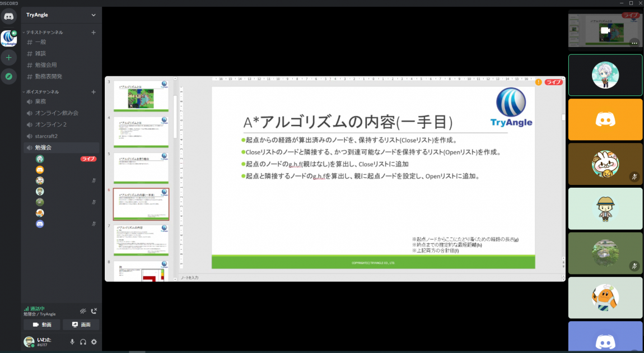Image resolution: width=644 pixels, height=353 pixels.
Task: Open the 雑談 text channel
Action: [x=40, y=53]
